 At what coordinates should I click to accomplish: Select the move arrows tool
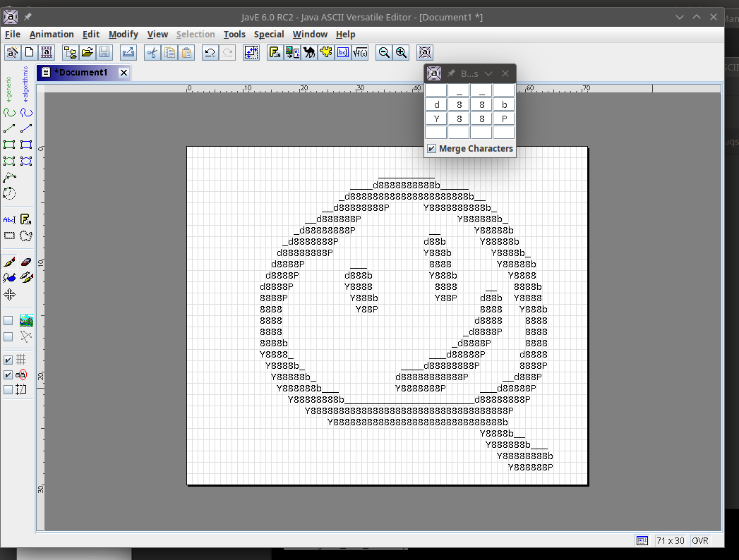pos(9,294)
